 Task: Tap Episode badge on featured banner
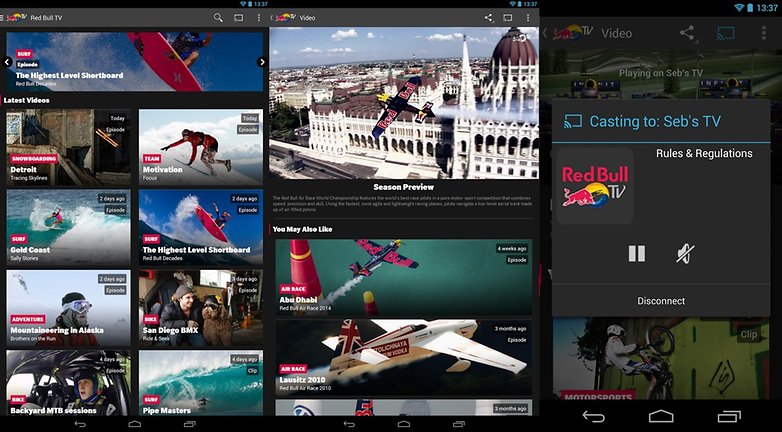(27, 64)
